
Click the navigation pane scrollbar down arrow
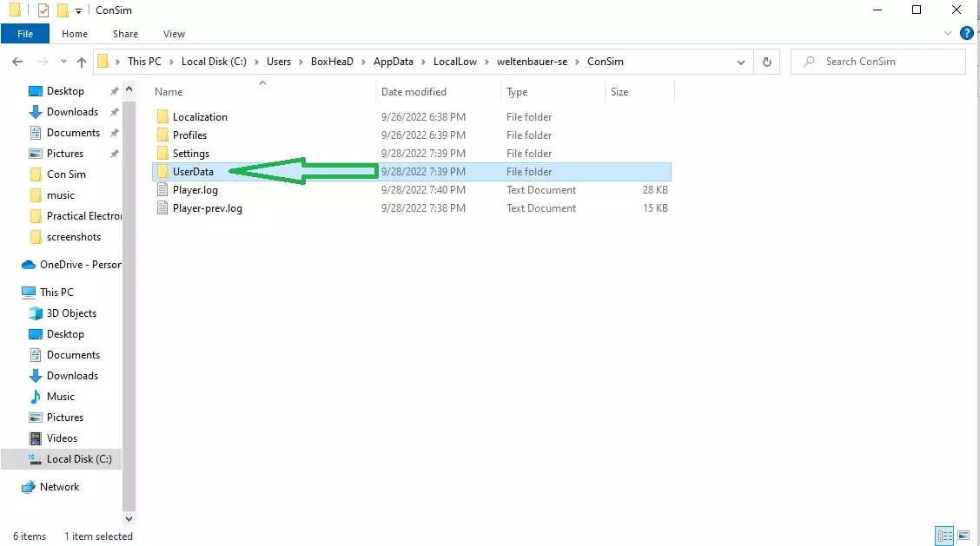pos(129,518)
